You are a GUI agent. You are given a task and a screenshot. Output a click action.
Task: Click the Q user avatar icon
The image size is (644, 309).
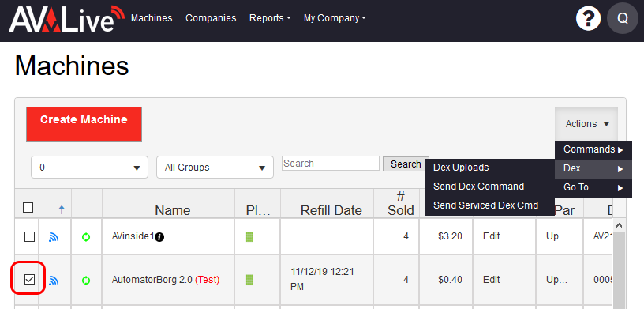[623, 18]
